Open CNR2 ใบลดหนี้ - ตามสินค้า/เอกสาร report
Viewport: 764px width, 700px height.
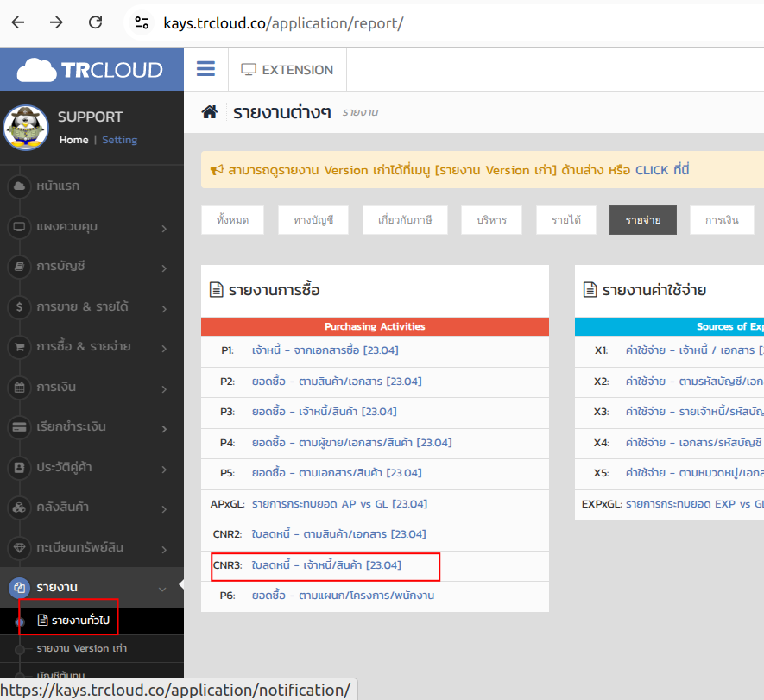point(338,534)
